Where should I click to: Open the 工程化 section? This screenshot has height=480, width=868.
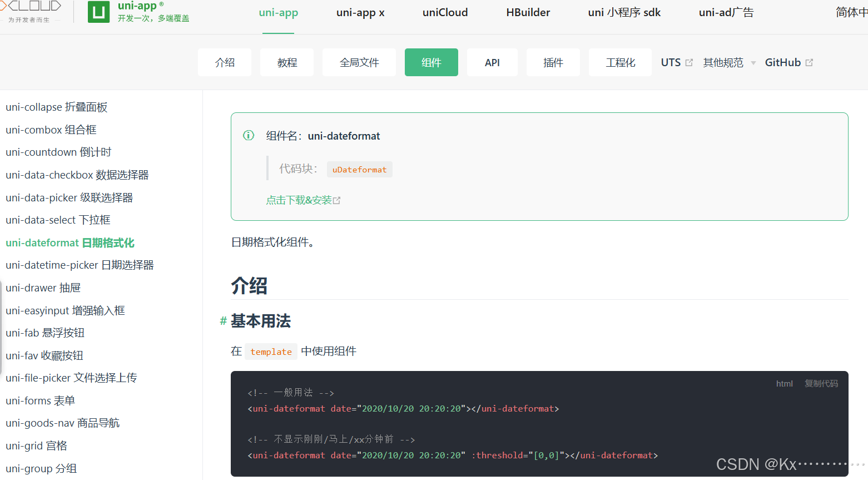[x=620, y=62]
